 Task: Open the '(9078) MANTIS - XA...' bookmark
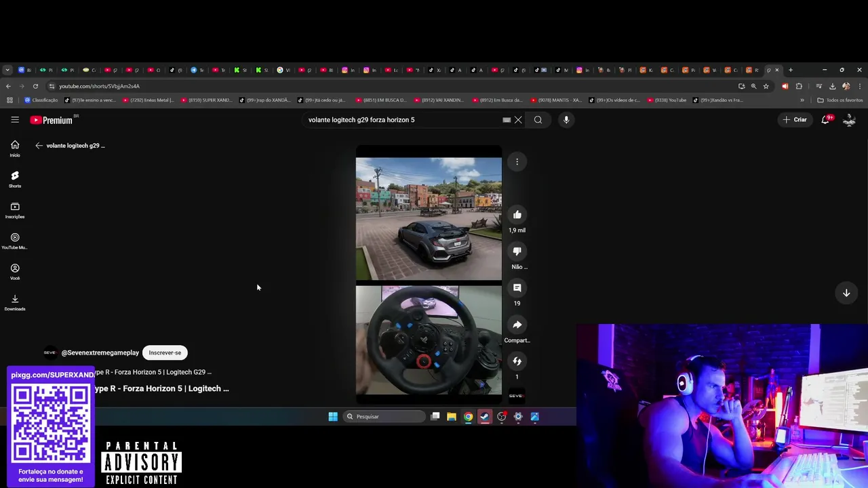(556, 100)
